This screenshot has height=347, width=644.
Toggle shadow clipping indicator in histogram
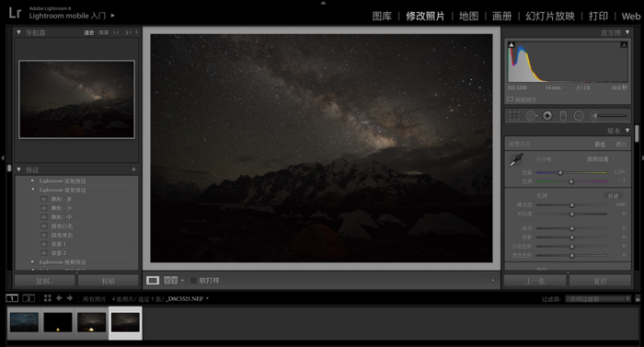pyautogui.click(x=512, y=44)
